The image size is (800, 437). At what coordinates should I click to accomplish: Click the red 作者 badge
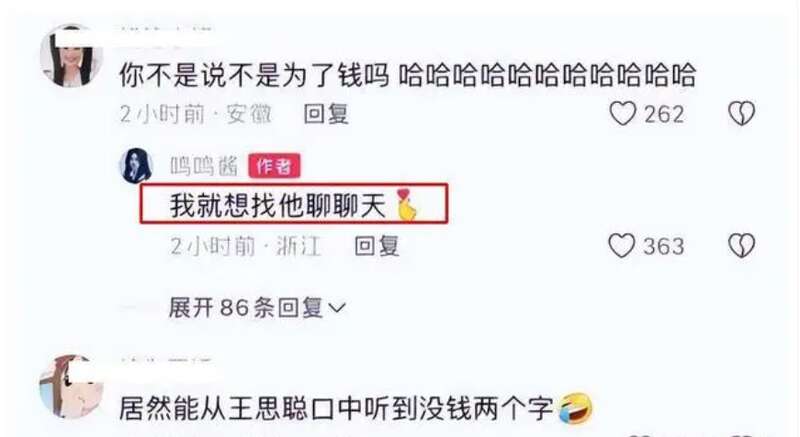[x=274, y=166]
